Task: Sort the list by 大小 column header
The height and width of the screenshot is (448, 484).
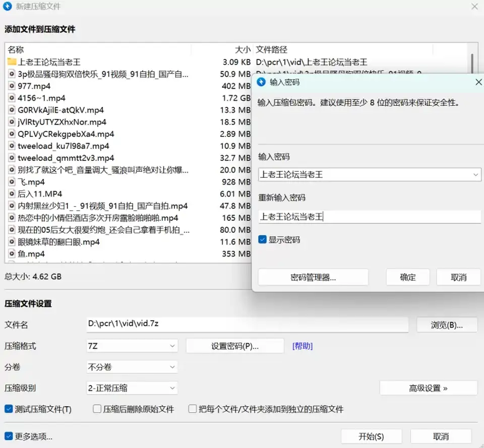Action: point(222,49)
